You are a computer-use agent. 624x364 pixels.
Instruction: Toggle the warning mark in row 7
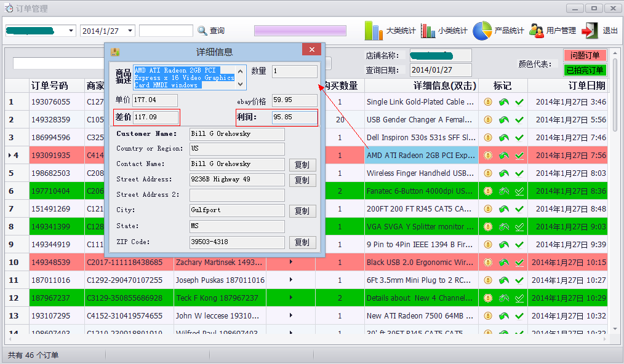point(488,209)
